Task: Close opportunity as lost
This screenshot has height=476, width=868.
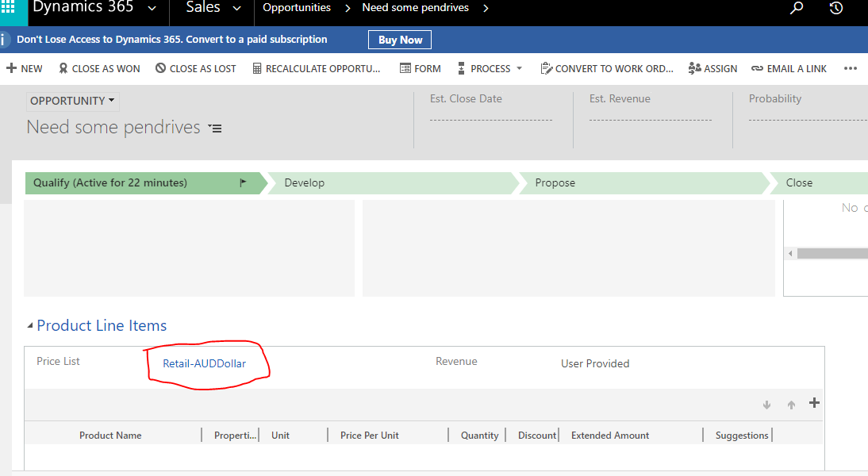Action: coord(196,69)
